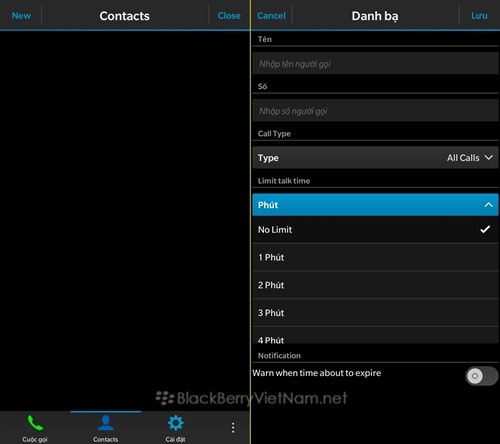Pick 3 Phút from the list
Image resolution: width=500 pixels, height=444 pixels.
[375, 313]
